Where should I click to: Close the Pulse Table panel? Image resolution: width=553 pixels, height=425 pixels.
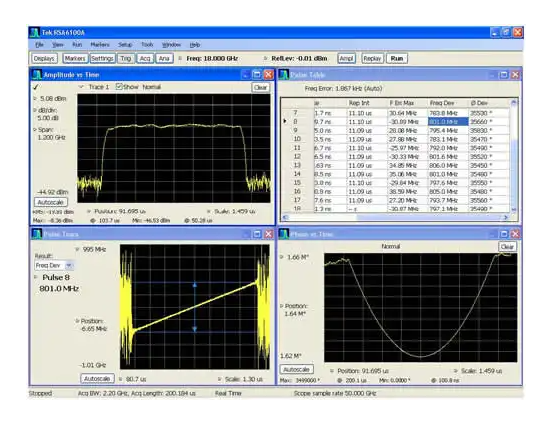515,74
